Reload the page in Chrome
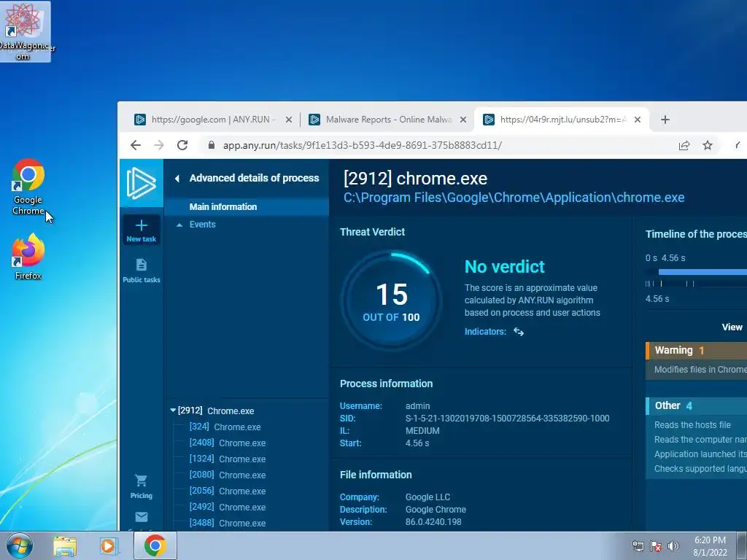Image resolution: width=747 pixels, height=560 pixels. tap(182, 145)
